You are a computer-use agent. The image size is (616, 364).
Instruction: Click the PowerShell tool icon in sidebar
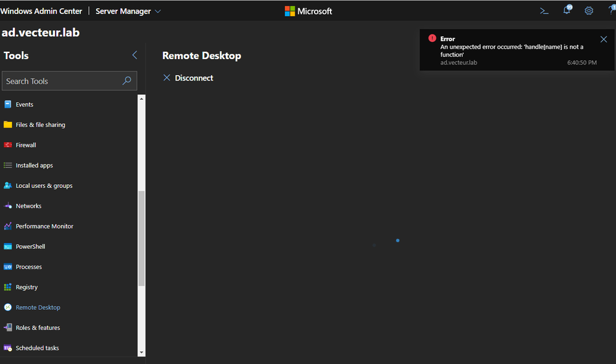coord(8,246)
